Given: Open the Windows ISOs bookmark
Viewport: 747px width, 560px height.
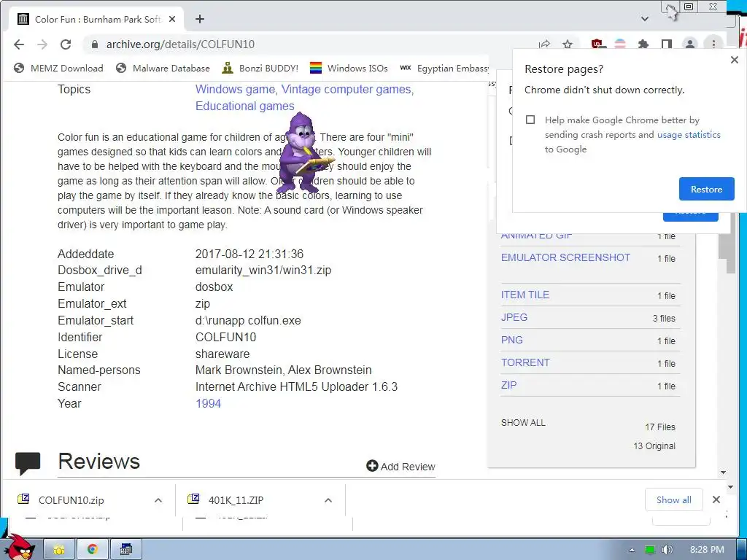Looking at the screenshot, I should 349,68.
